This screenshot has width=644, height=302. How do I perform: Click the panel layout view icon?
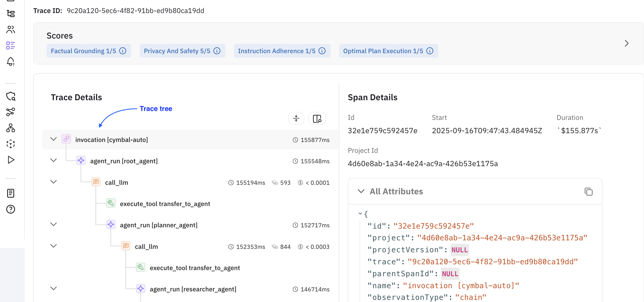(317, 118)
